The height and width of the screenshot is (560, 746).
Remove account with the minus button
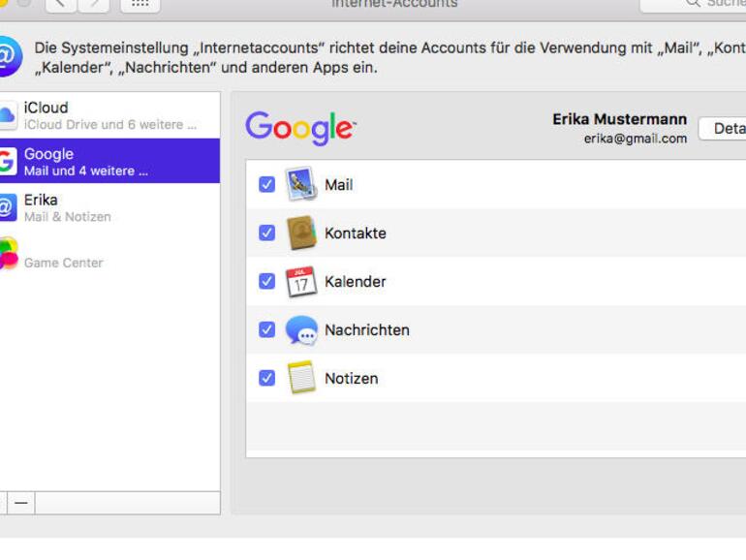coord(21,503)
